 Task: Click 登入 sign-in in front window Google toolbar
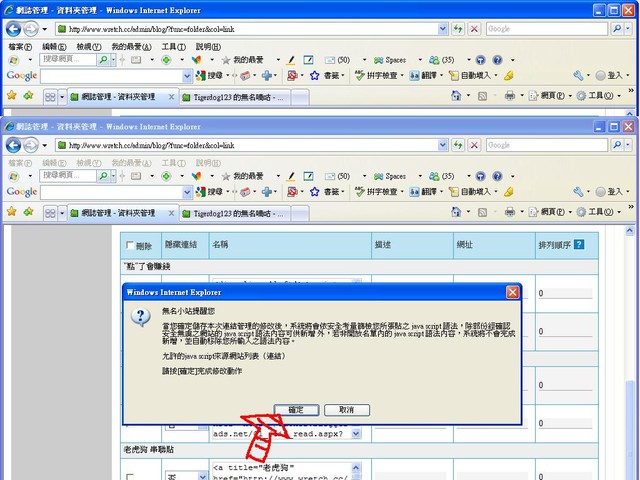609,192
